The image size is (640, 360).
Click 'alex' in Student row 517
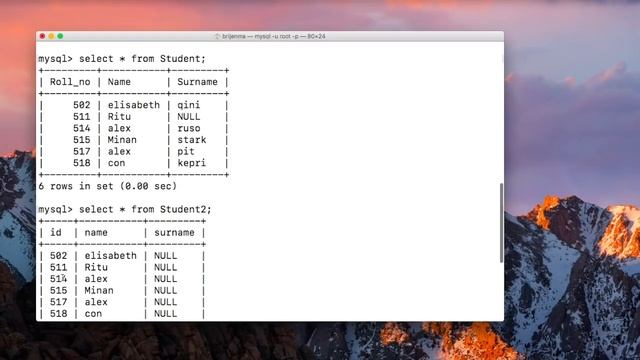tap(119, 151)
